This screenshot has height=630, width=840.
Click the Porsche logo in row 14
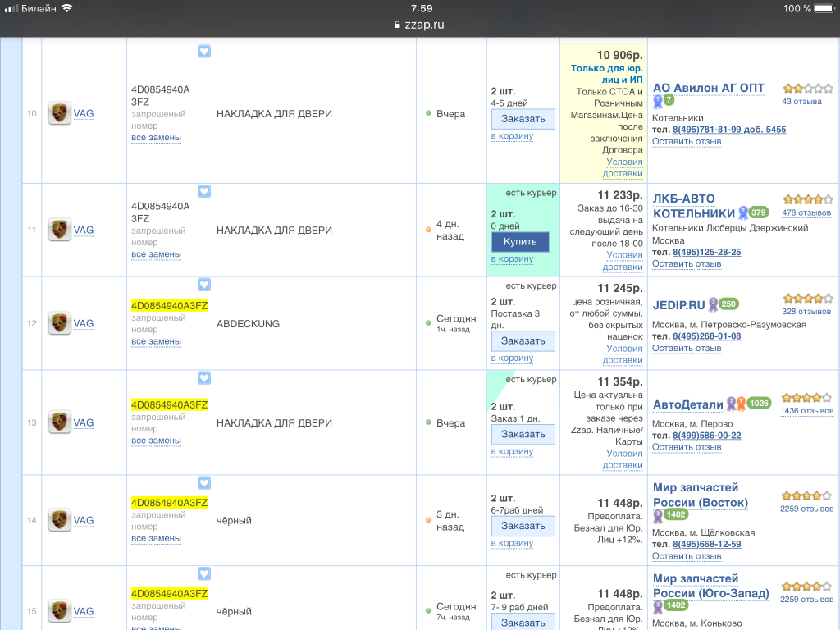(x=59, y=520)
